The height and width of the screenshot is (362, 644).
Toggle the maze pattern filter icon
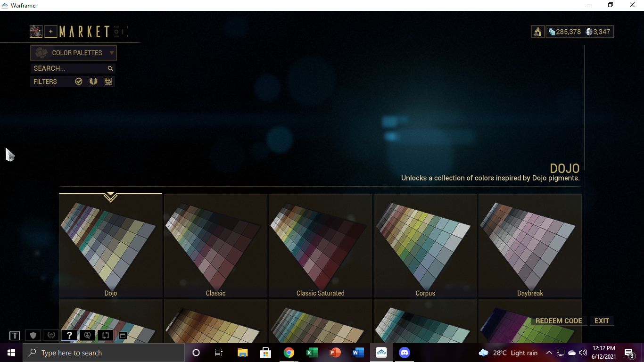click(108, 82)
